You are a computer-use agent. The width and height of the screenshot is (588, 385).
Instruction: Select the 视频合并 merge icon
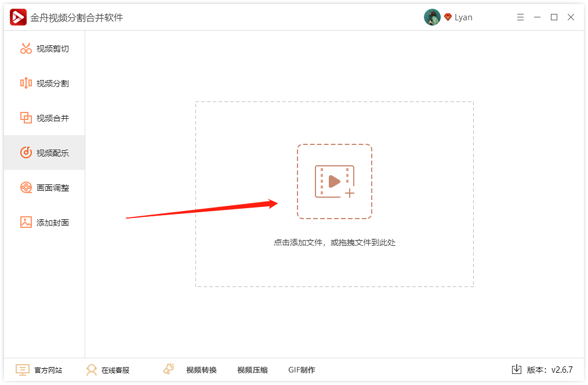click(x=26, y=118)
